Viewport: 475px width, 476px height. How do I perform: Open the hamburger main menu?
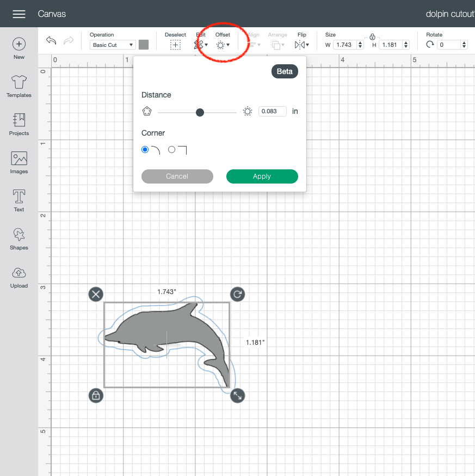[x=19, y=14]
